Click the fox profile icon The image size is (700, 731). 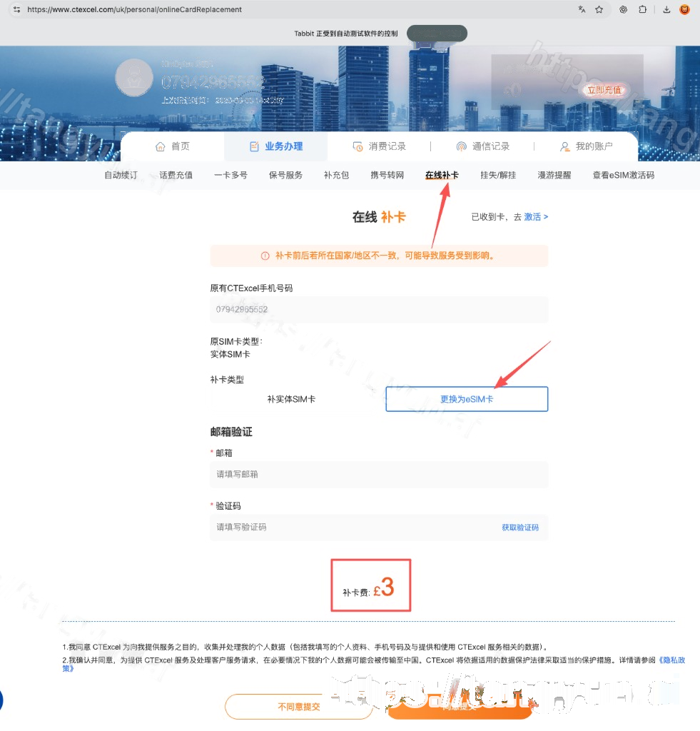point(684,9)
